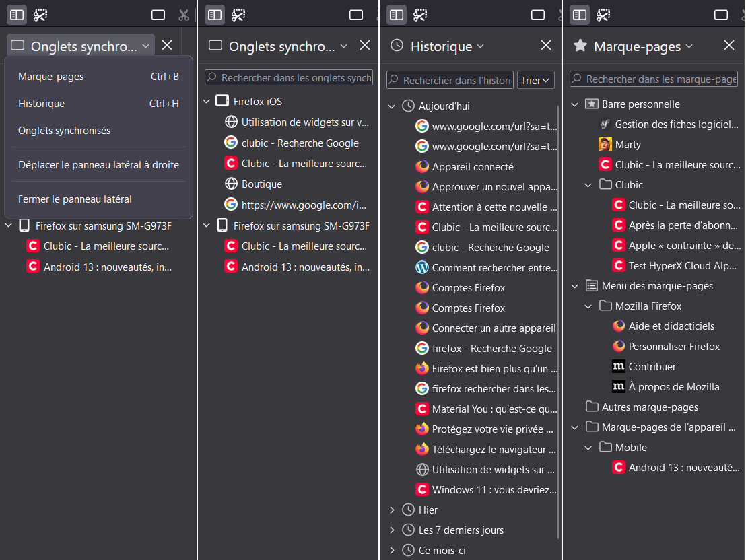Click the Firefox icon beside Approuver un nouvel appareil

[x=422, y=186]
